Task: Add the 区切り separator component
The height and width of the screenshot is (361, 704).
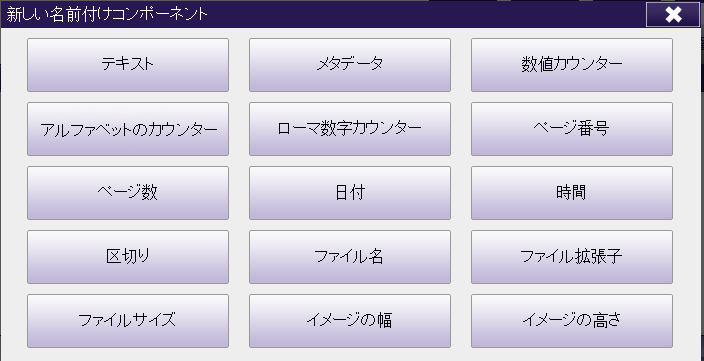Action: (128, 257)
